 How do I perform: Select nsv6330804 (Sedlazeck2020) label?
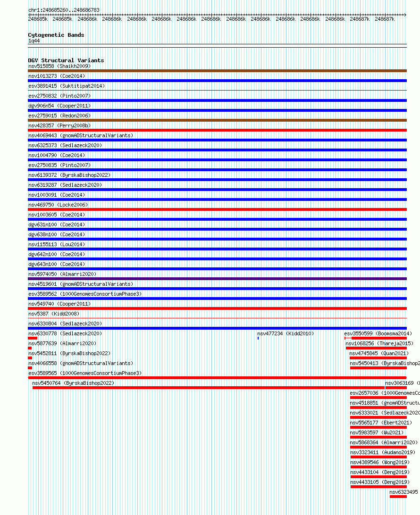(x=65, y=324)
